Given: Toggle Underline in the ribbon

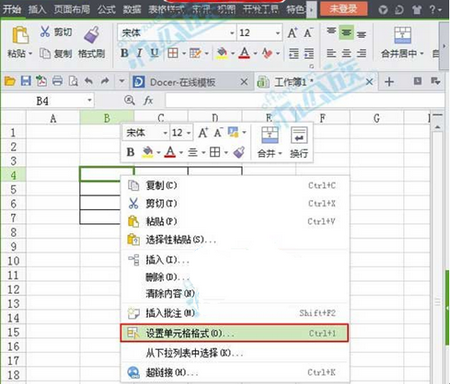Looking at the screenshot, I should pos(154,53).
